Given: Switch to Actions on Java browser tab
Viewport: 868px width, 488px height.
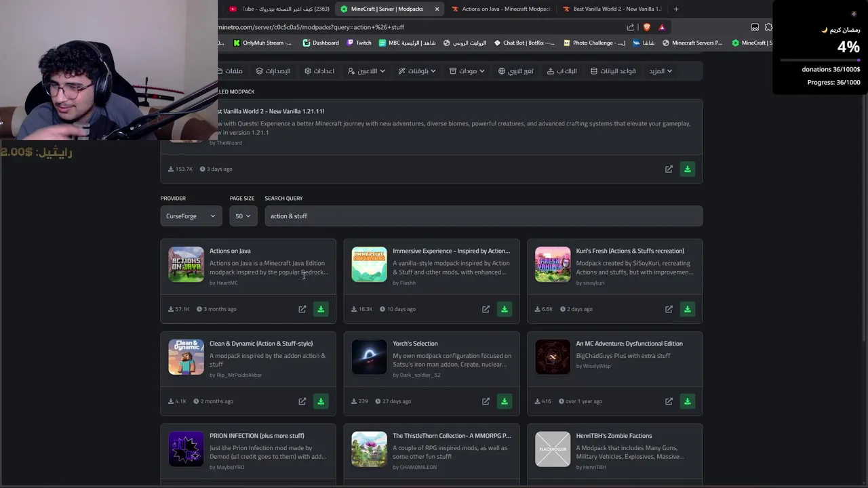Looking at the screenshot, I should point(500,9).
